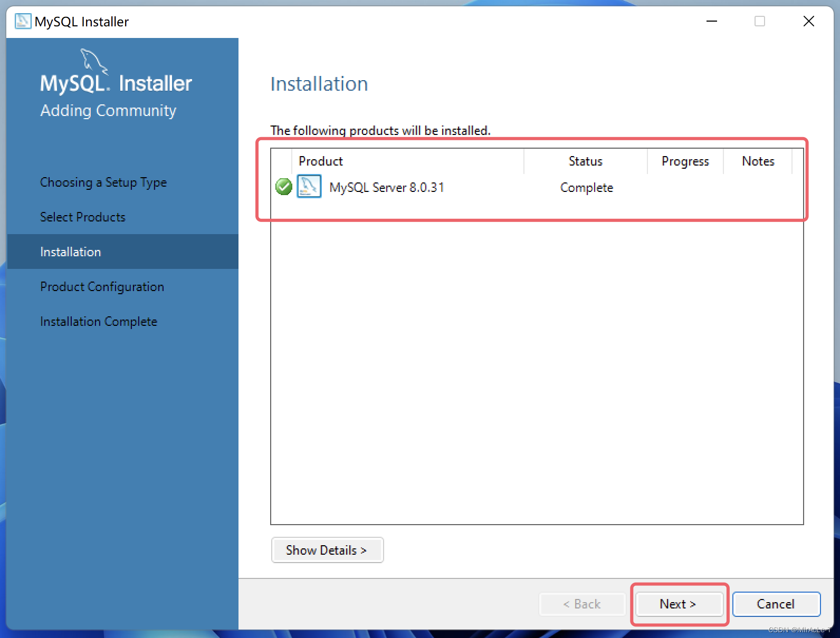The height and width of the screenshot is (638, 840).
Task: Click the Next > button
Action: (679, 604)
